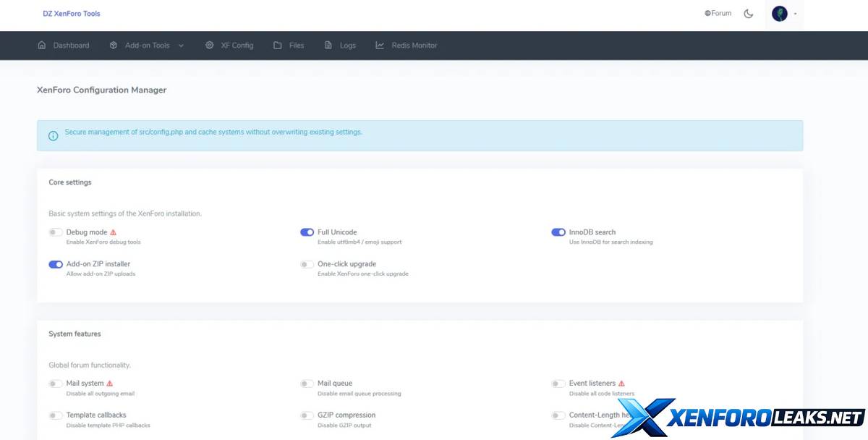
Task: Disable the Full Unicode toggle
Action: [307, 232]
